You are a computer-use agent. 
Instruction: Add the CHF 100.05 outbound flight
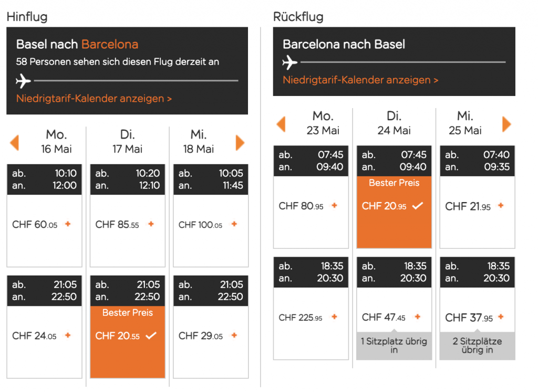pos(234,224)
